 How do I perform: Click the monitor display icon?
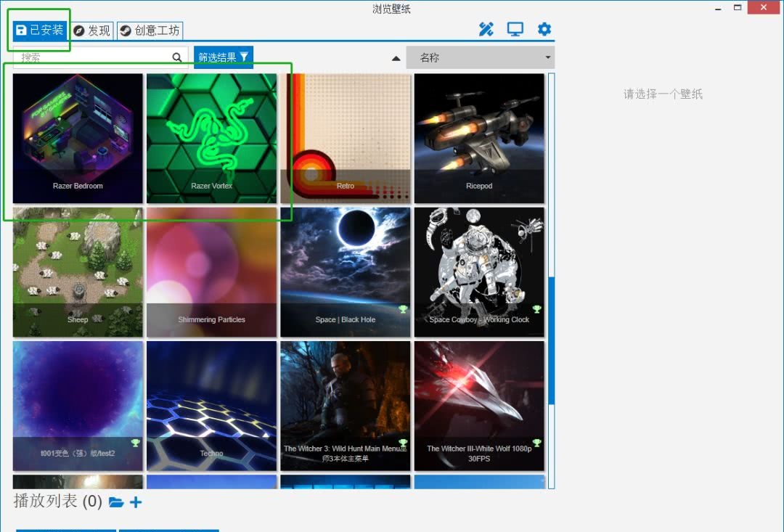[515, 29]
